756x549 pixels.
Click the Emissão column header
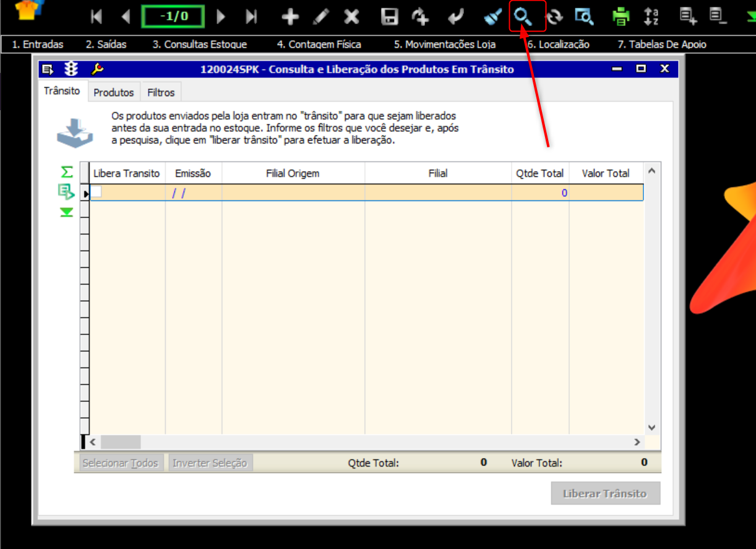click(x=193, y=173)
